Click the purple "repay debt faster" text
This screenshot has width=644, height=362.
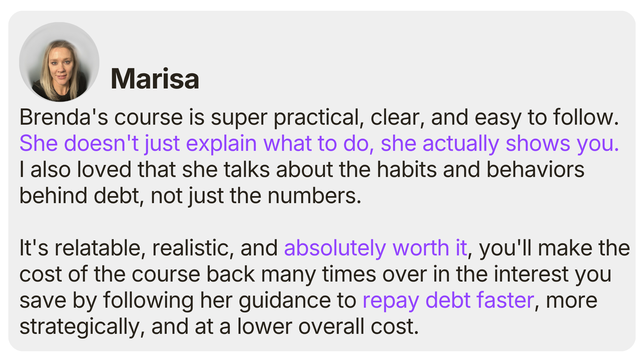pyautogui.click(x=448, y=300)
